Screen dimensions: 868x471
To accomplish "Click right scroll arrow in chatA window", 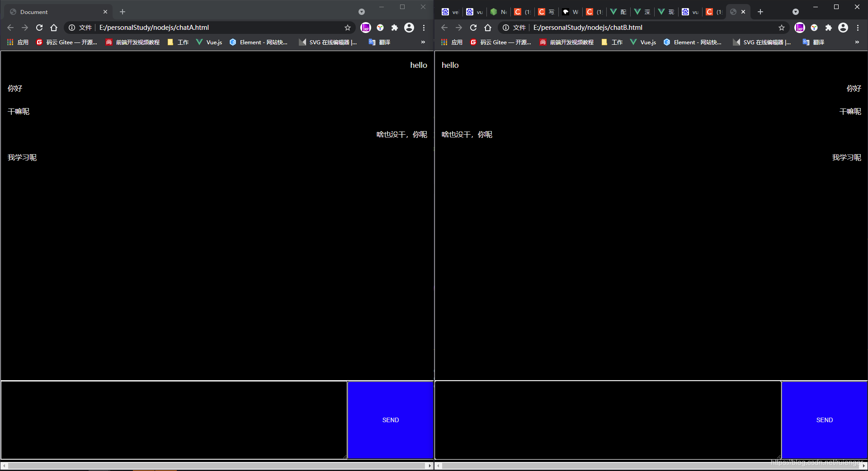I will pyautogui.click(x=430, y=466).
